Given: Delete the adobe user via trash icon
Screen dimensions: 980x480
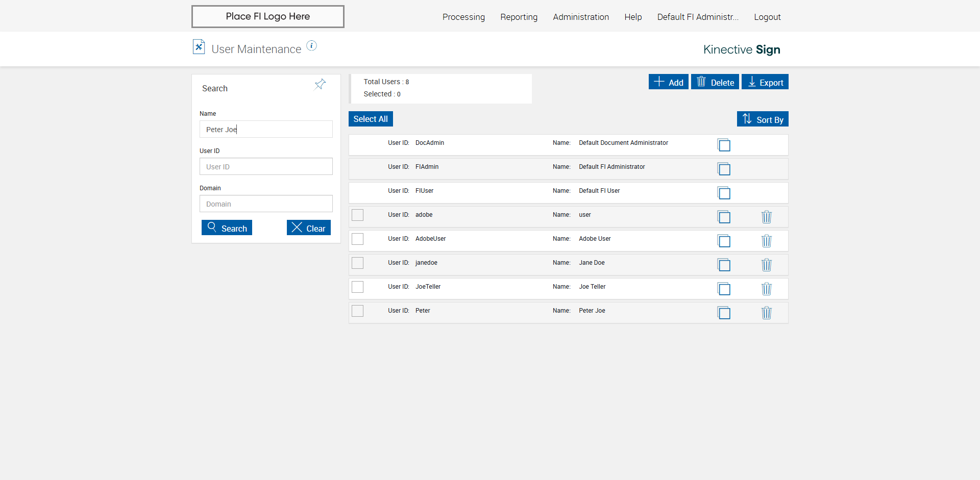Looking at the screenshot, I should click(x=767, y=217).
